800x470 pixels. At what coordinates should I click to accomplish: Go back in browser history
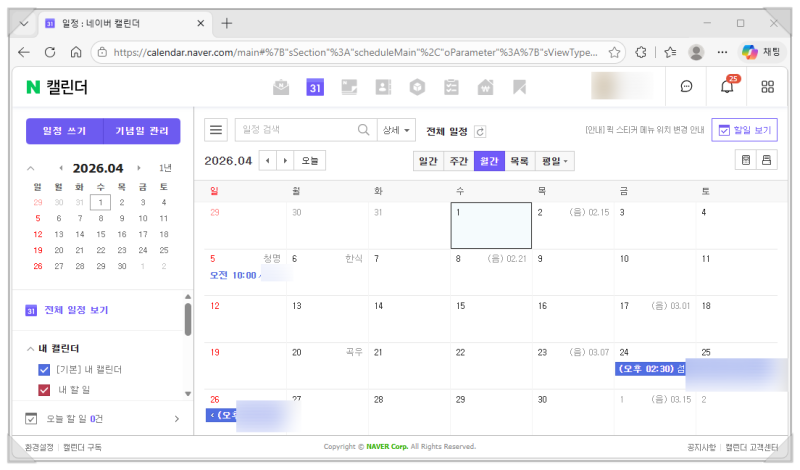click(x=23, y=52)
